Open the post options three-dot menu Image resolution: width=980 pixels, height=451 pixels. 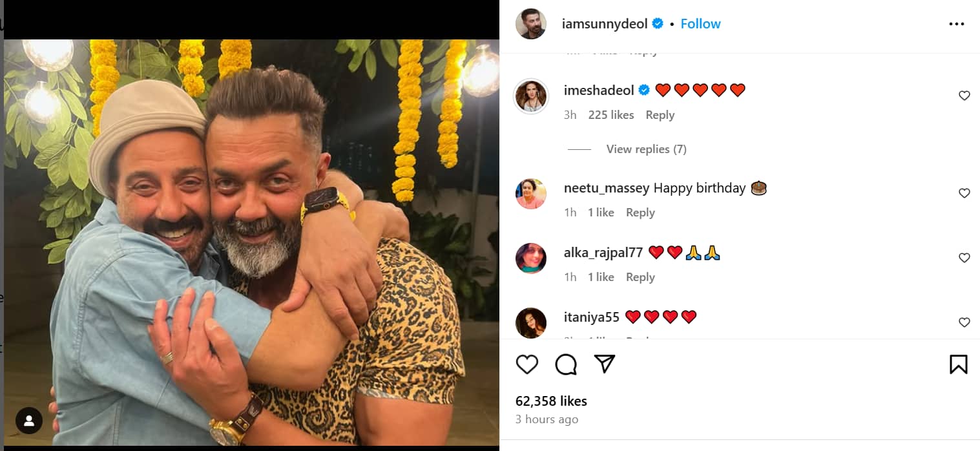955,23
